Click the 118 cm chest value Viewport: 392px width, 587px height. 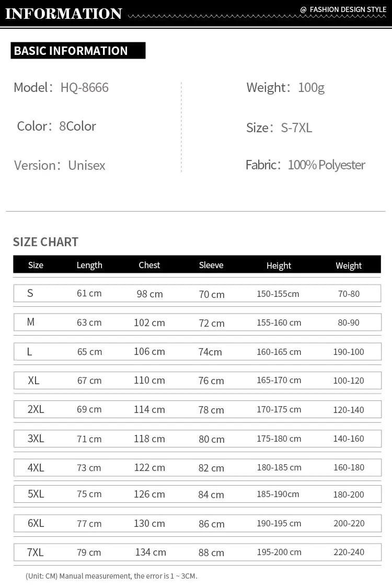point(149,439)
